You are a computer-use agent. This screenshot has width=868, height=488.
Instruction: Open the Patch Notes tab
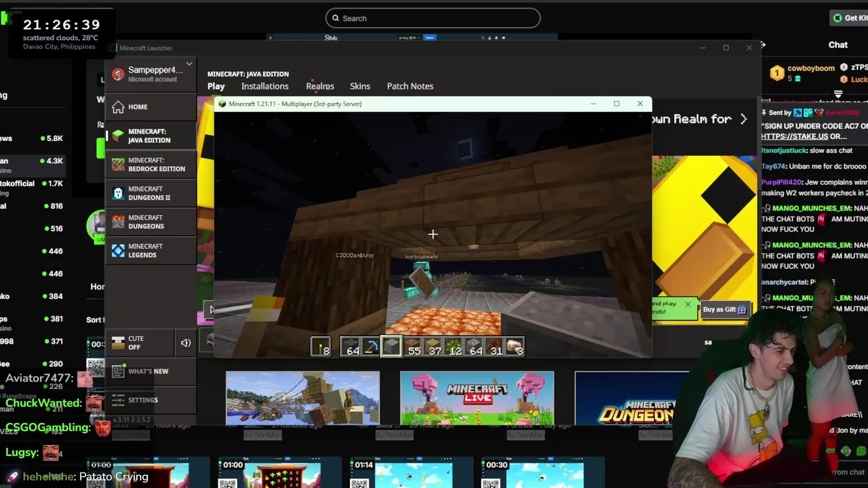pyautogui.click(x=410, y=86)
